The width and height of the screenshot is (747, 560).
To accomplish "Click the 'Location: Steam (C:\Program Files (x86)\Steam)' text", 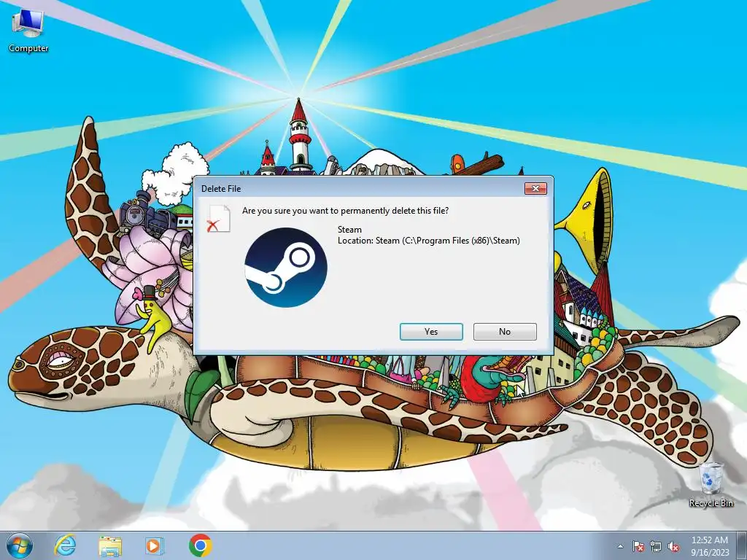I will coord(429,241).
